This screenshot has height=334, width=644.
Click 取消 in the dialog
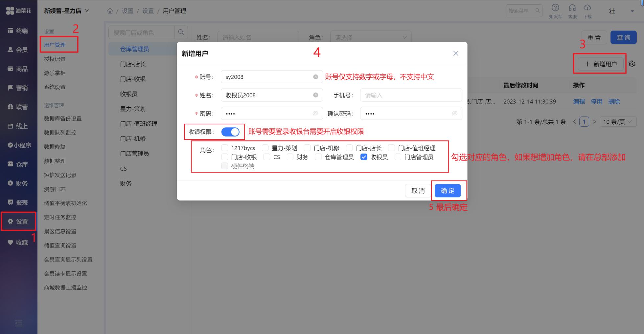(418, 191)
